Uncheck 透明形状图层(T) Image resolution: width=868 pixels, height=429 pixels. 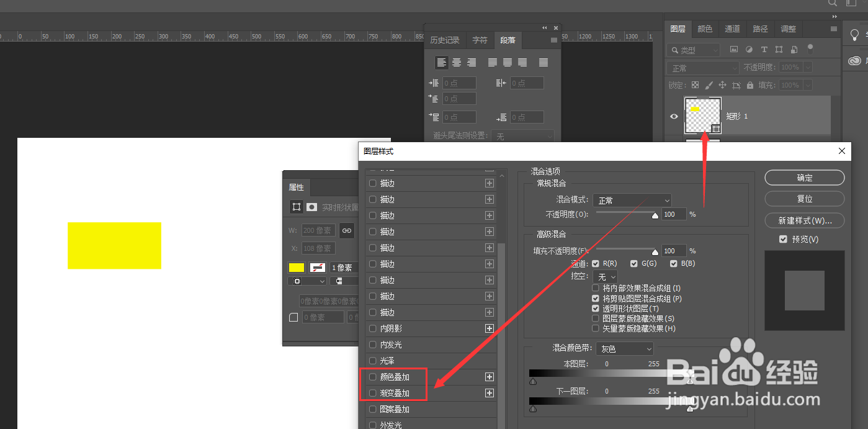(596, 308)
